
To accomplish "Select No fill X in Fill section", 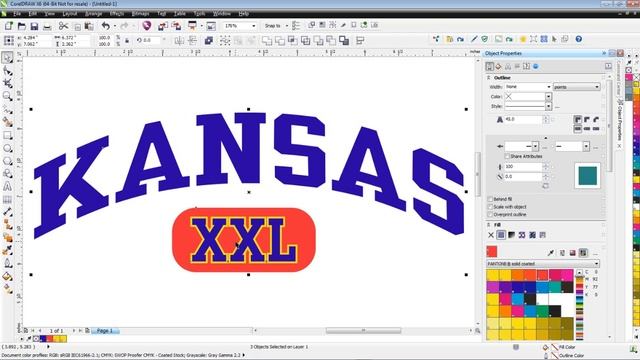I will [x=491, y=235].
